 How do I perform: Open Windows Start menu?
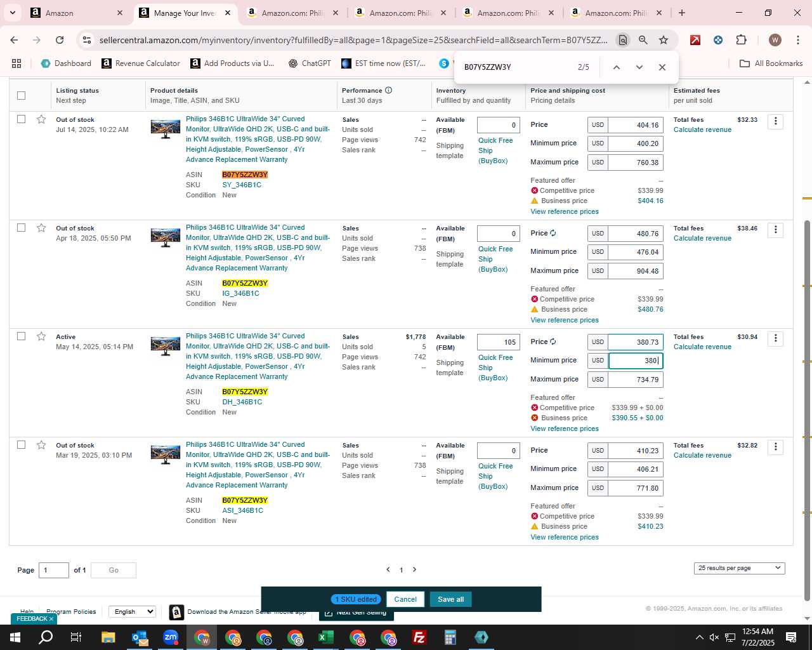tap(15, 637)
